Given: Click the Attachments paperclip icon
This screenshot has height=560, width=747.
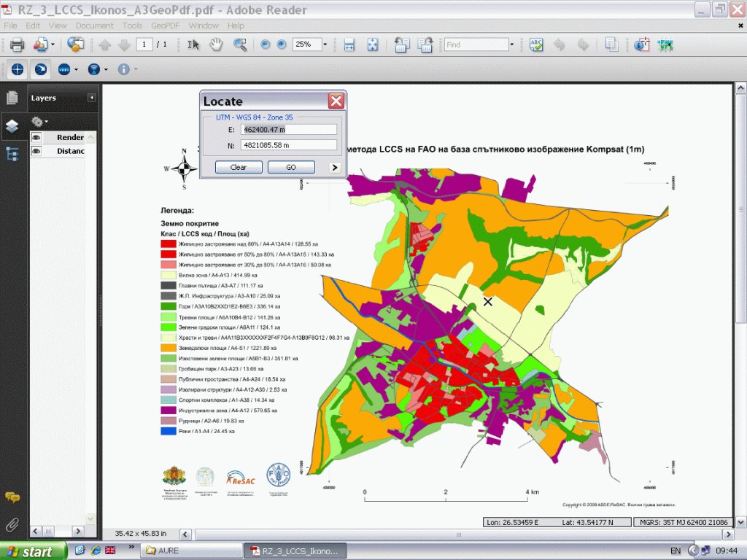Looking at the screenshot, I should [12, 524].
